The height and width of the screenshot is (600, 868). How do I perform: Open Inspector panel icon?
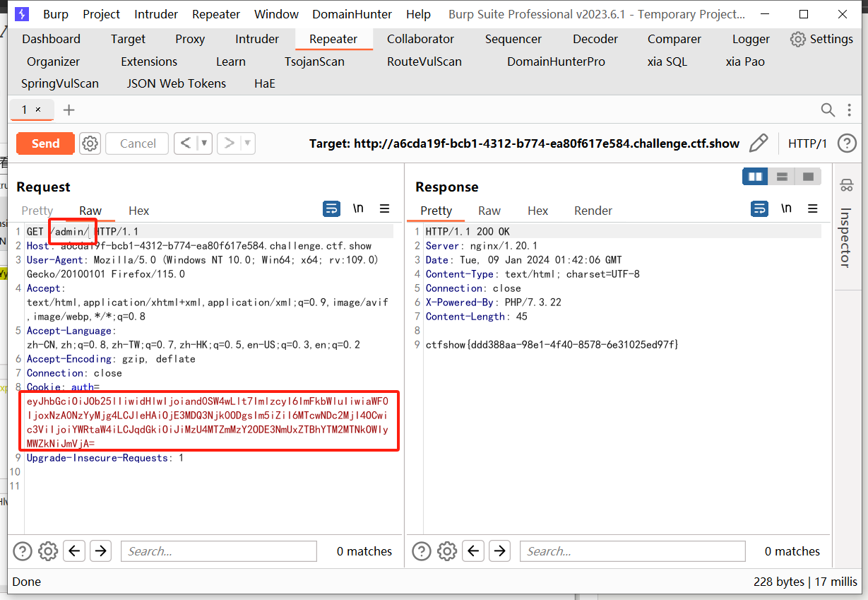846,186
